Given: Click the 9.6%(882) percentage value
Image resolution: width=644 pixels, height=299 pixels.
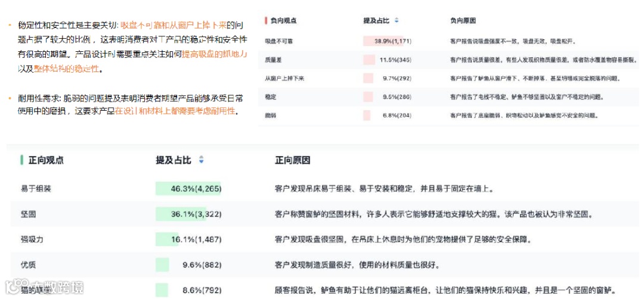Looking at the screenshot, I should click(x=202, y=265).
